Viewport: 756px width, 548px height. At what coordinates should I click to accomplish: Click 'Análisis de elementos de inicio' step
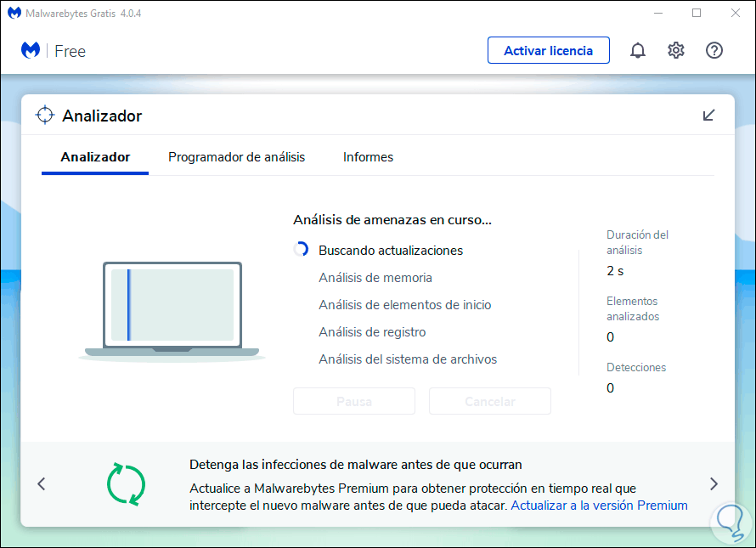pyautogui.click(x=404, y=305)
